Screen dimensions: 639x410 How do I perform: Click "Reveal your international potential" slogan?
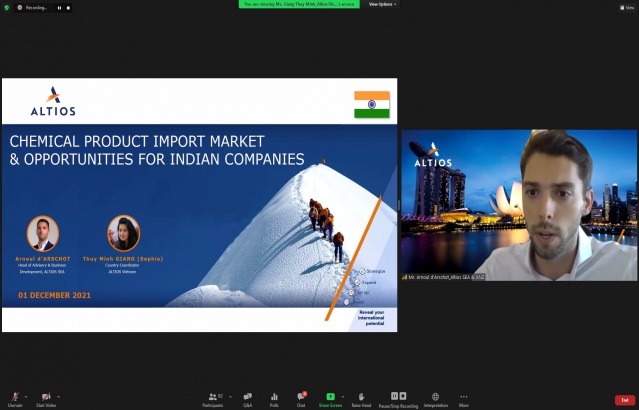click(x=371, y=317)
